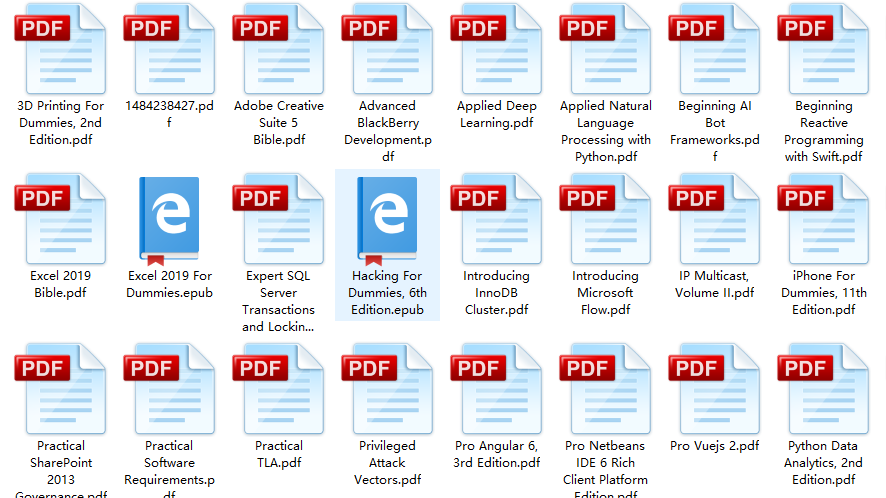
Task: Click Applied Natural Language Processing PDF icon
Action: coord(606,49)
